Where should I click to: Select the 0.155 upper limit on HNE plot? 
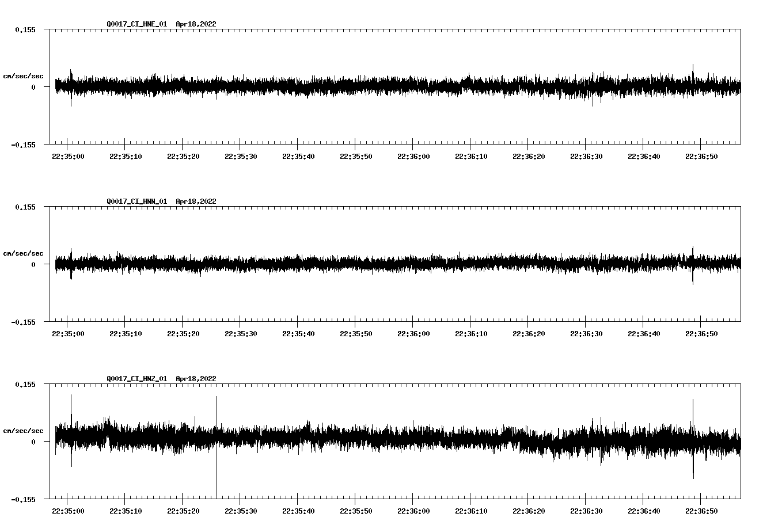pos(25,29)
